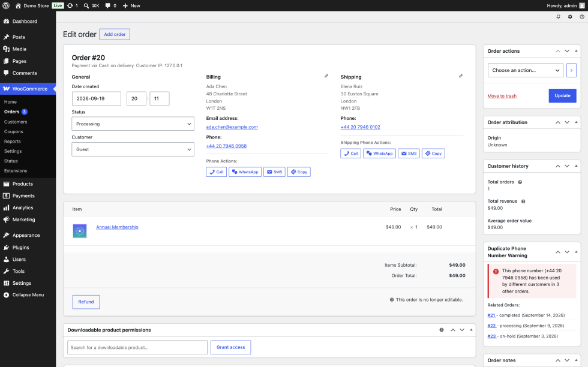Click the blue Update button
Image resolution: width=588 pixels, height=367 pixels.
(562, 95)
